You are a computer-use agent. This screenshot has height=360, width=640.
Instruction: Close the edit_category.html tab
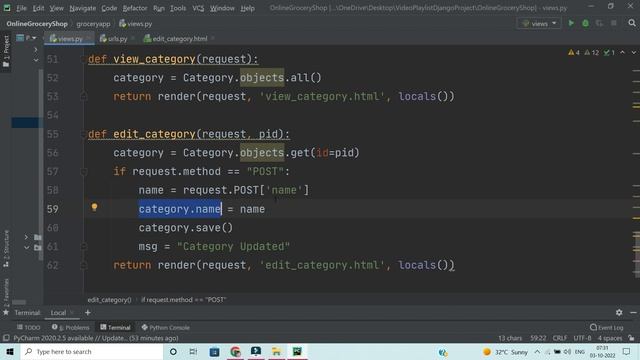click(x=213, y=39)
